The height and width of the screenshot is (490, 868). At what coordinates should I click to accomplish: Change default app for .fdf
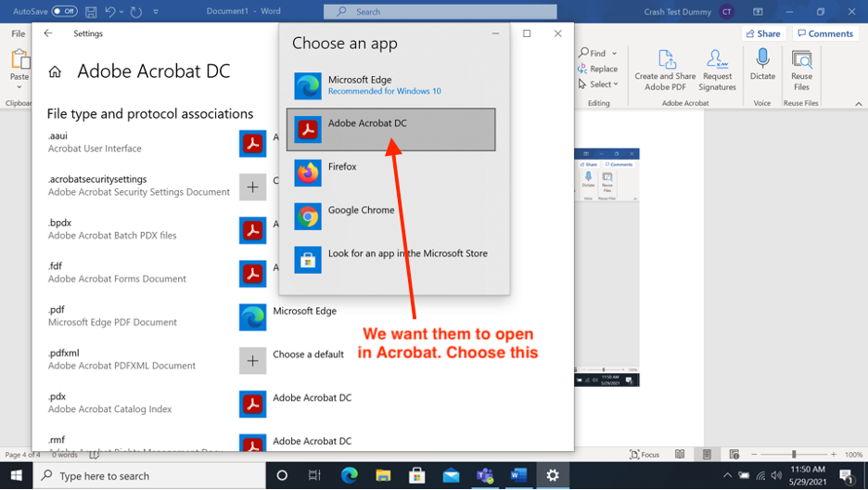click(252, 274)
